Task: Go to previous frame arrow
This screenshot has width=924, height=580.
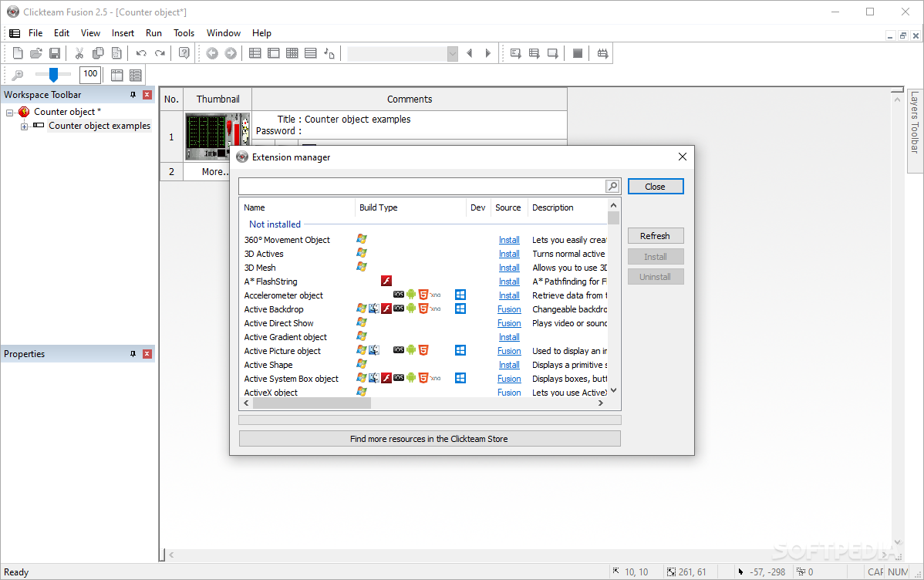Action: coord(470,54)
